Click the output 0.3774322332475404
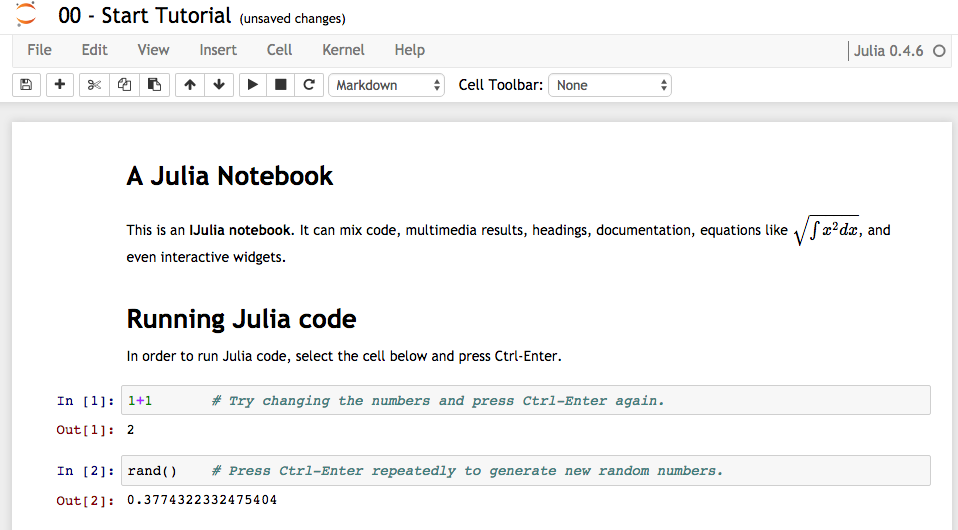Screen dimensions: 958x530 pyautogui.click(x=202, y=500)
